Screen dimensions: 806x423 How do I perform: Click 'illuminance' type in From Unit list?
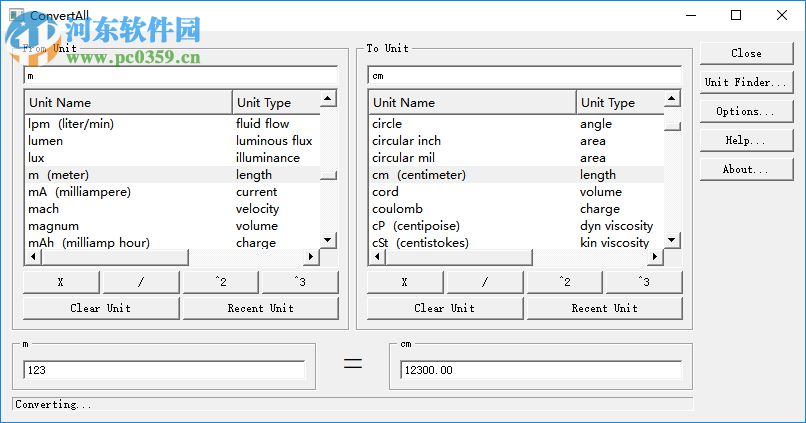268,158
